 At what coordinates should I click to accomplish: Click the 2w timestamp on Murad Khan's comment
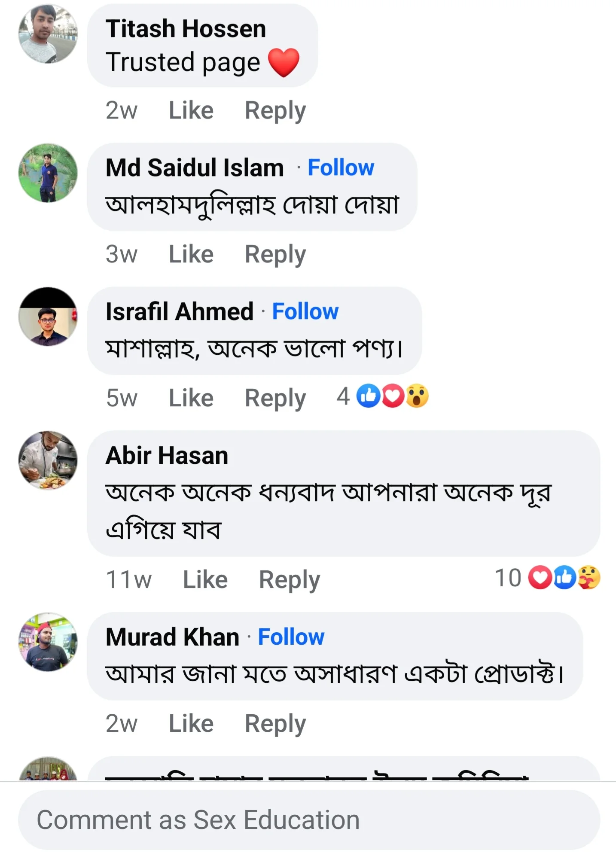click(x=122, y=723)
